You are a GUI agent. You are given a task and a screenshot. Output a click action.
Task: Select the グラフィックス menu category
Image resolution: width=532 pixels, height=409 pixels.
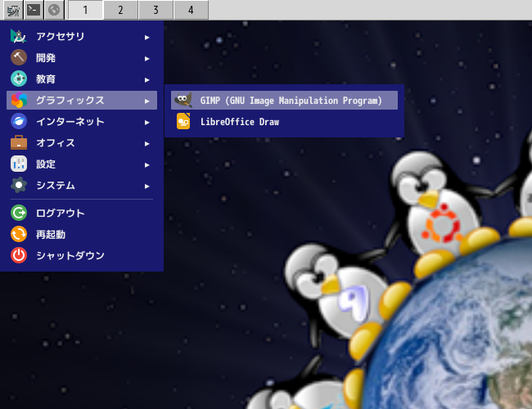point(82,101)
